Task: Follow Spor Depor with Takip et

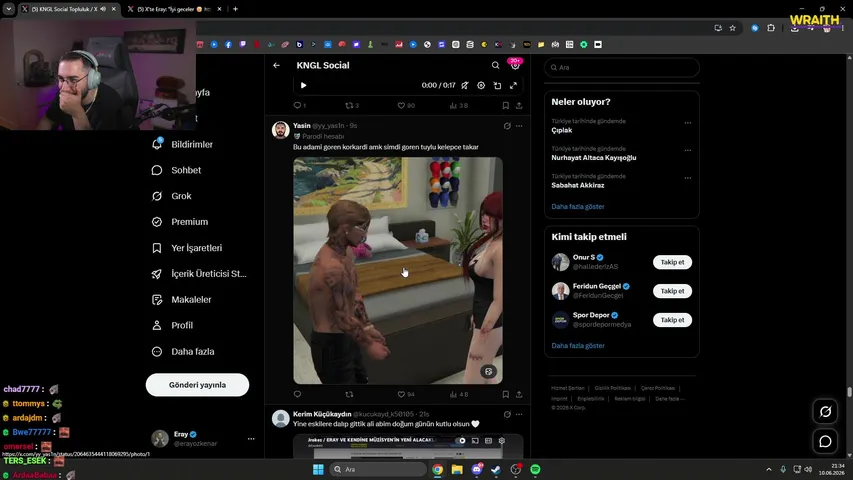Action: click(672, 320)
